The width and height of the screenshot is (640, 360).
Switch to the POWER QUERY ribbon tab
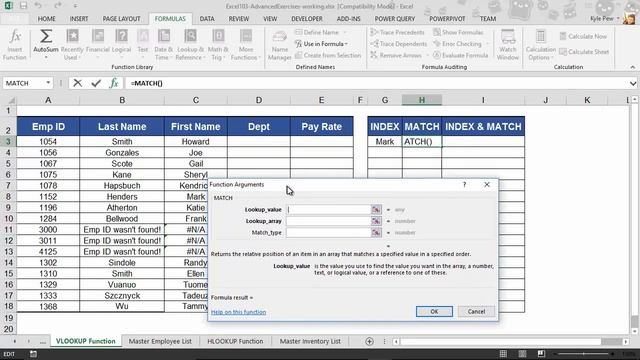click(x=395, y=19)
